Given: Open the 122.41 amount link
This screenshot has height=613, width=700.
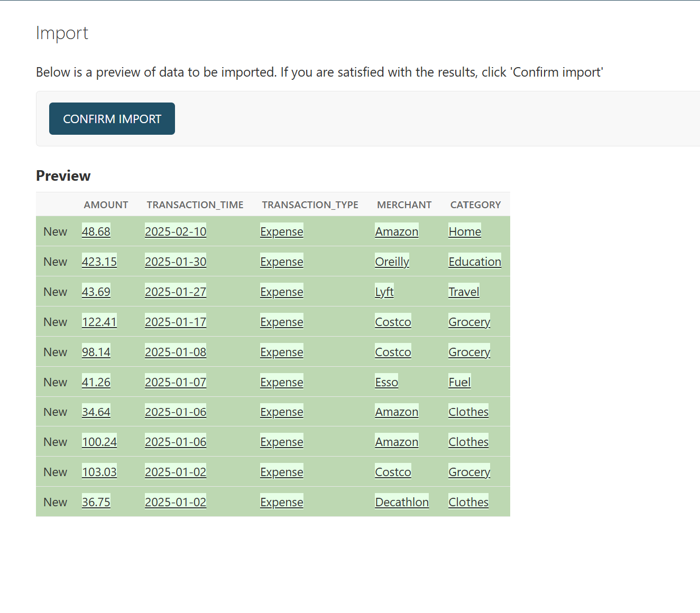Looking at the screenshot, I should (99, 322).
